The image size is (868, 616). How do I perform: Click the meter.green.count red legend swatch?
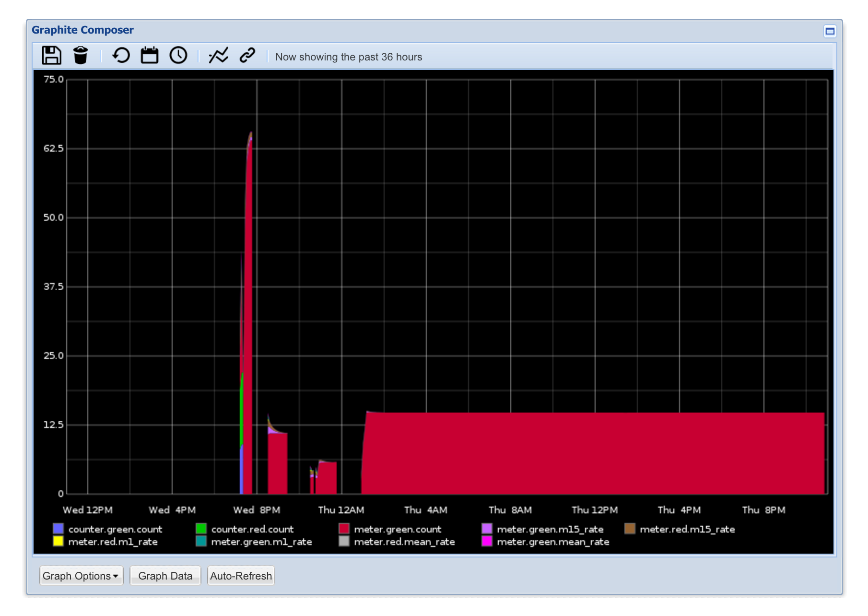[344, 529]
